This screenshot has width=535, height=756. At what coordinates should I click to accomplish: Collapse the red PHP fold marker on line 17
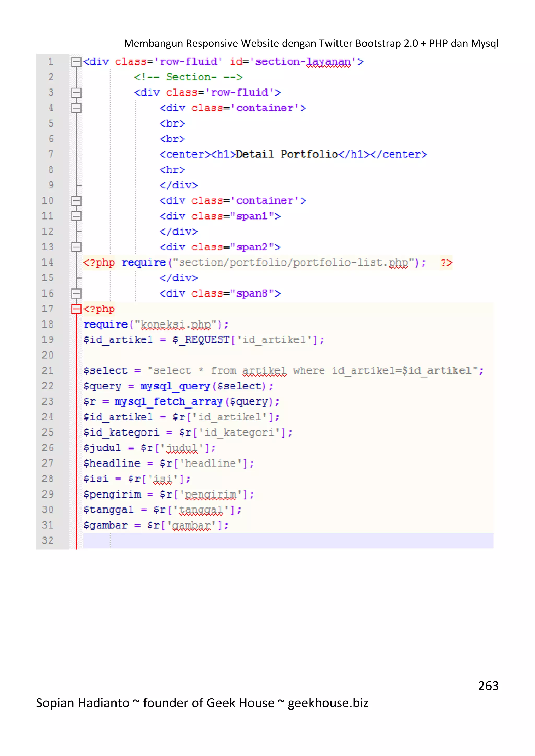tap(76, 309)
